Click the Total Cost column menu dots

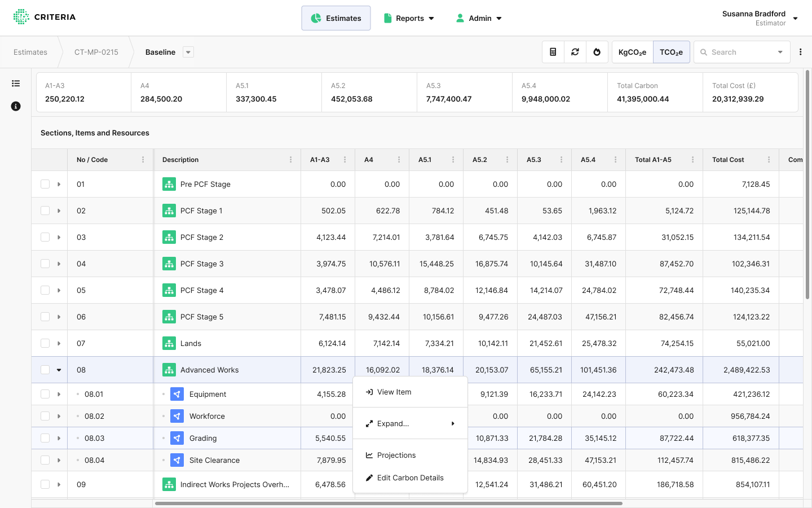tap(769, 160)
